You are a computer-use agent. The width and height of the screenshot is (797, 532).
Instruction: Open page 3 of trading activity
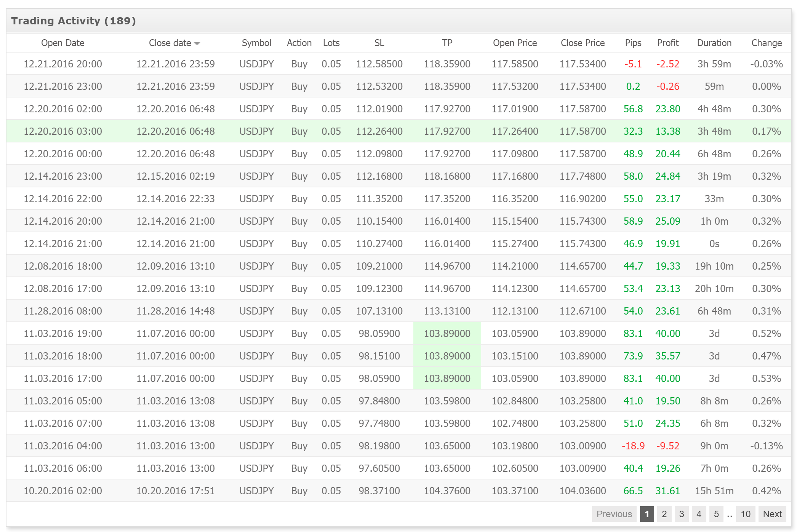click(x=682, y=514)
